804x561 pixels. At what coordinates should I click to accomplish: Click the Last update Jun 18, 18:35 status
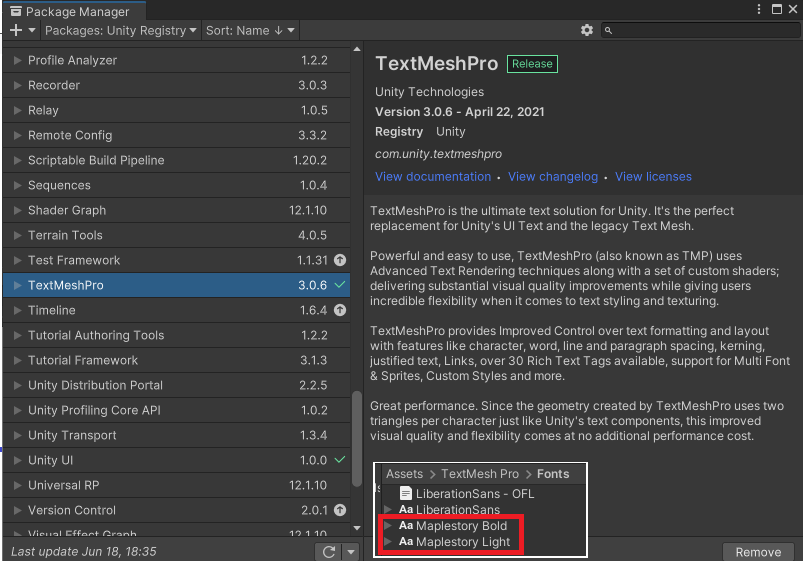84,552
